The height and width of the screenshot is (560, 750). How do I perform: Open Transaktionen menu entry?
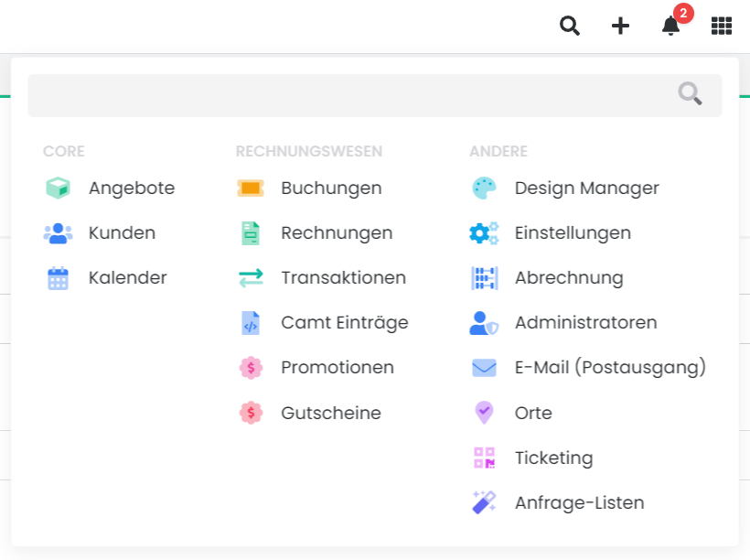pyautogui.click(x=343, y=278)
